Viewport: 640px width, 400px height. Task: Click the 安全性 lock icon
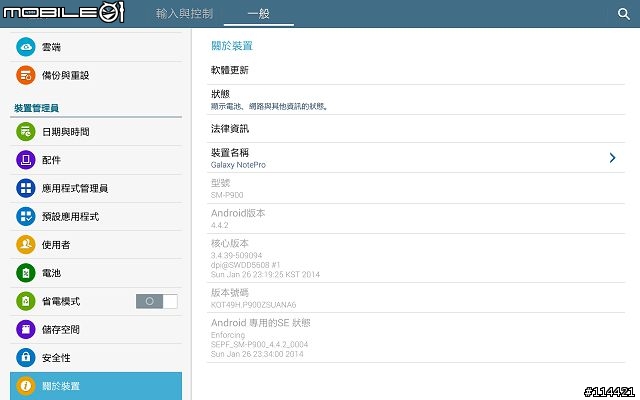pyautogui.click(x=26, y=358)
